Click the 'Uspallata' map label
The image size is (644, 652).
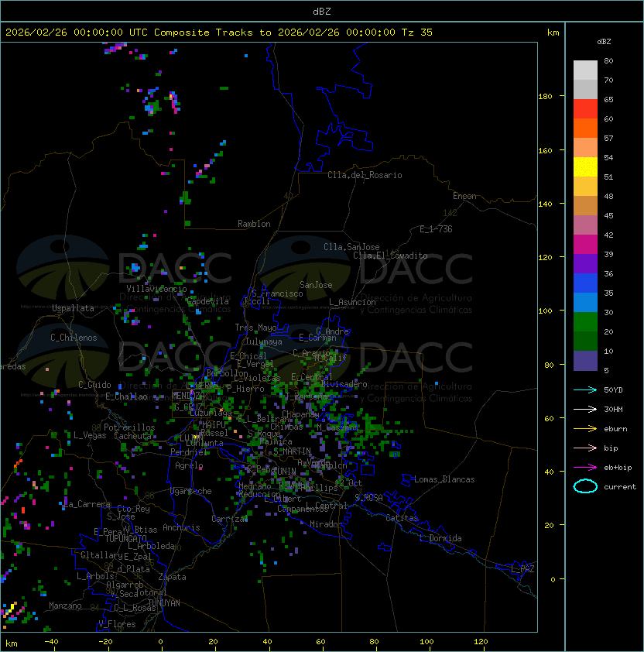[x=73, y=308]
